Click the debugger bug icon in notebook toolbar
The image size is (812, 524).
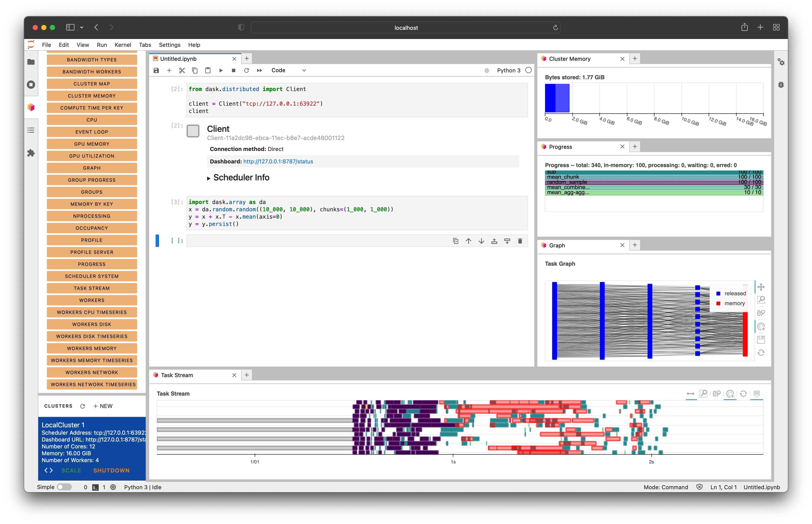[x=487, y=70]
